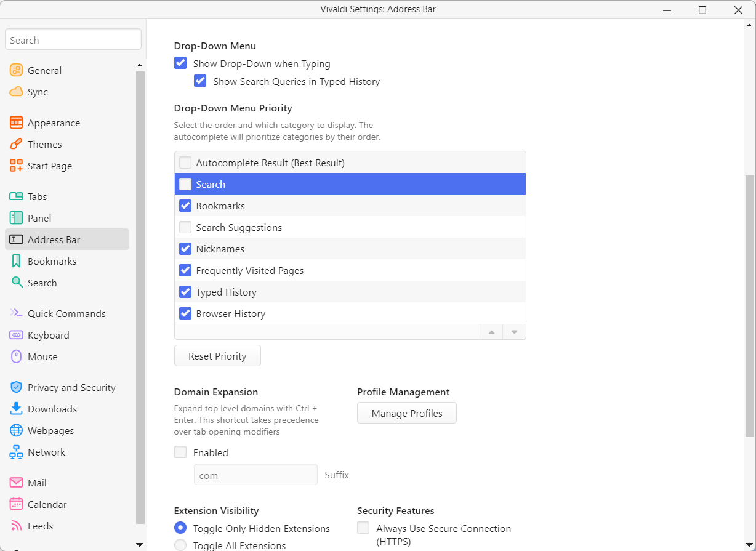Toggle Browser History checkbox
This screenshot has height=551, width=756.
tap(185, 313)
